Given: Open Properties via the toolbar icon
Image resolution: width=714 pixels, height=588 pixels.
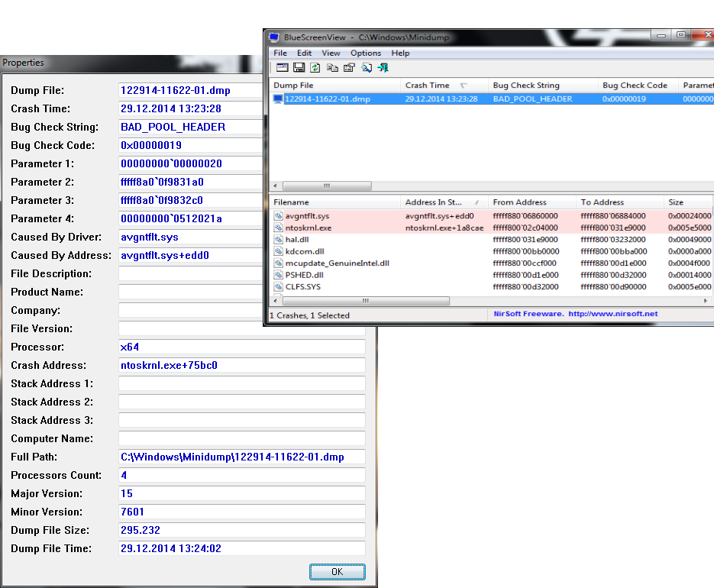Looking at the screenshot, I should 349,67.
